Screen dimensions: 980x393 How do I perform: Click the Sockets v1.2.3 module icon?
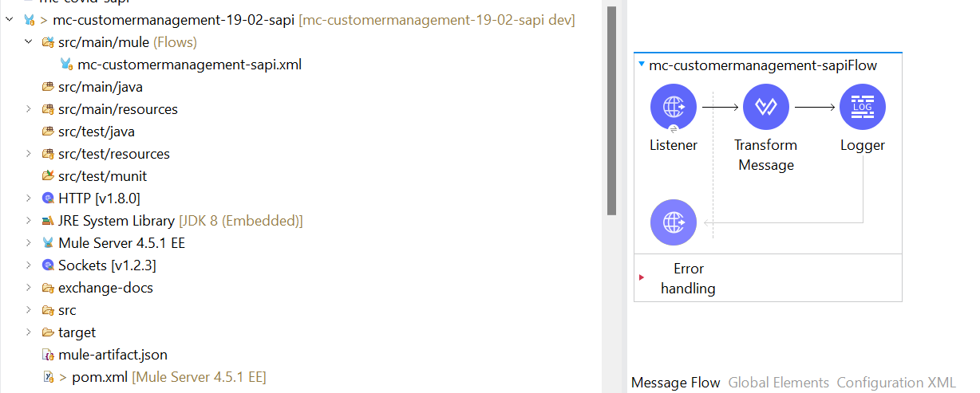(48, 265)
